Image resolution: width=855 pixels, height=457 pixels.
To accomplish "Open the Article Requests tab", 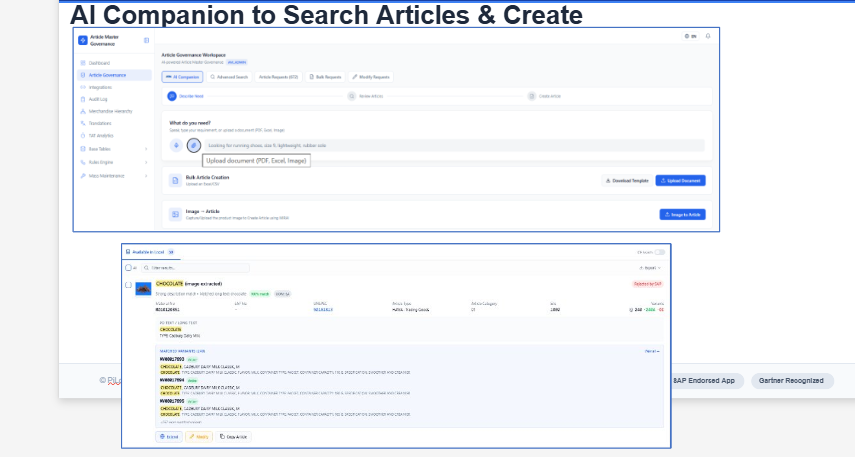I will (x=278, y=77).
